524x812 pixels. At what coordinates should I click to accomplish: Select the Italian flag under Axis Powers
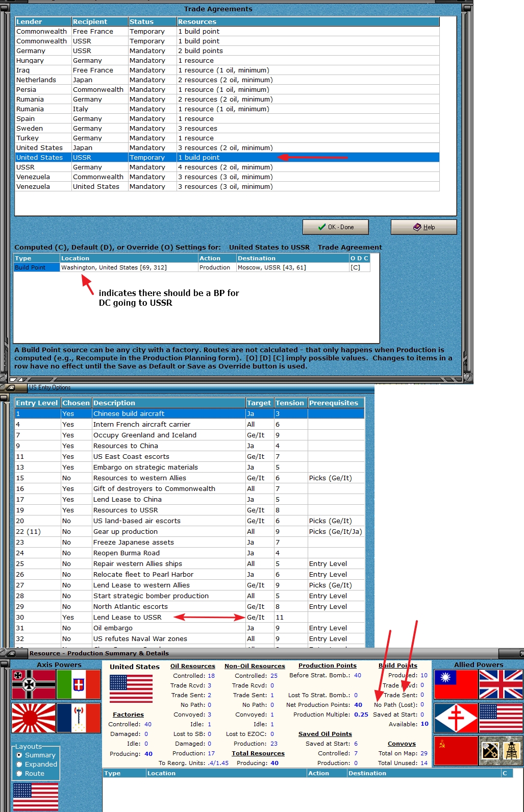(x=79, y=684)
